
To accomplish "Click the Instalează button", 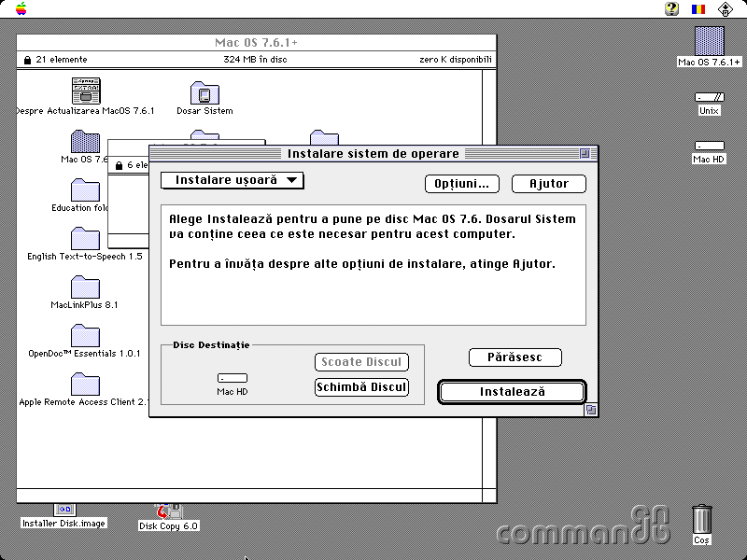I will tap(512, 392).
